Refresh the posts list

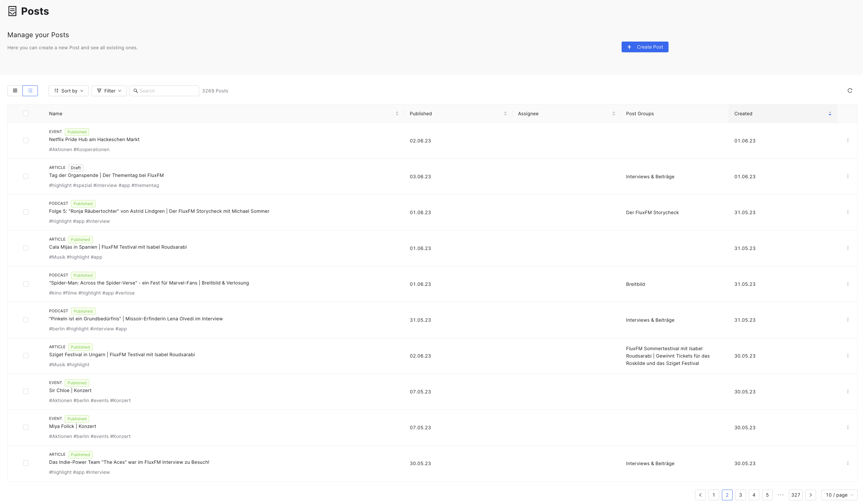click(850, 91)
